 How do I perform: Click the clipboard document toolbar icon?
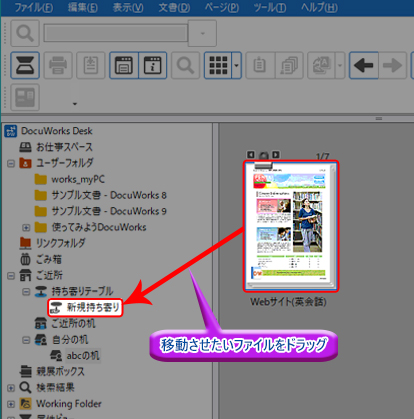tap(260, 65)
